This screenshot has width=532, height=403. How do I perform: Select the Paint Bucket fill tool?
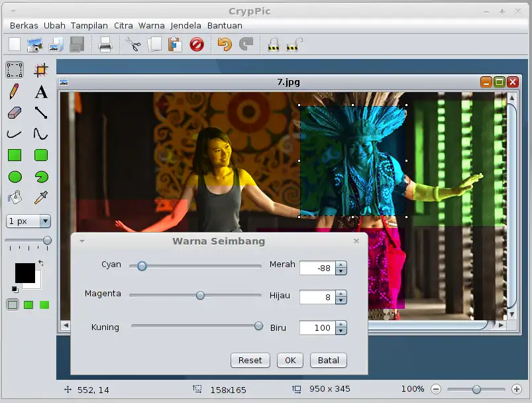(15, 198)
